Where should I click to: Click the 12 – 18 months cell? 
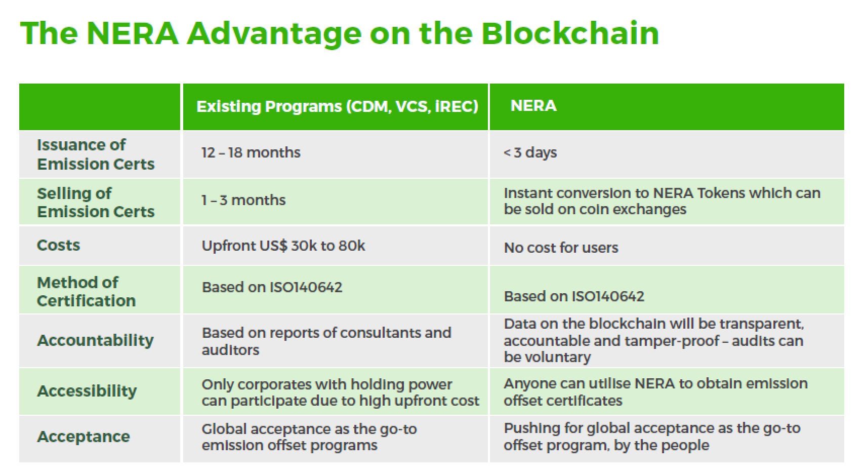pyautogui.click(x=251, y=152)
